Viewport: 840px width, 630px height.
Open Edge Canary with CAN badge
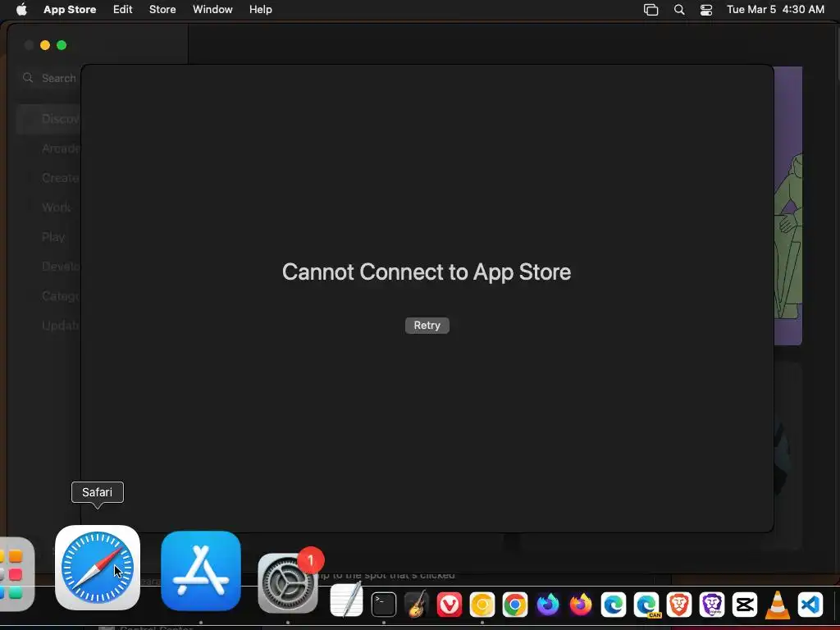point(646,605)
